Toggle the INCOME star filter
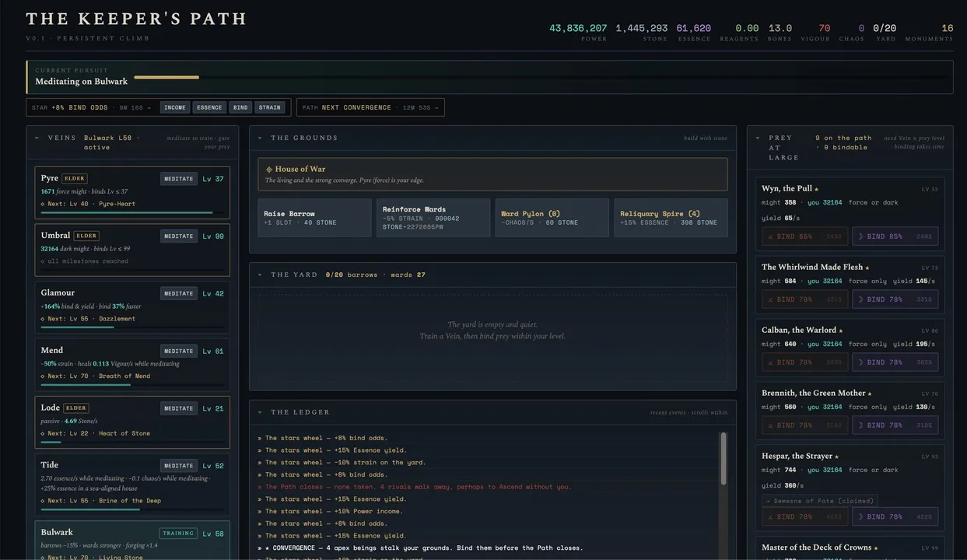 [x=175, y=107]
